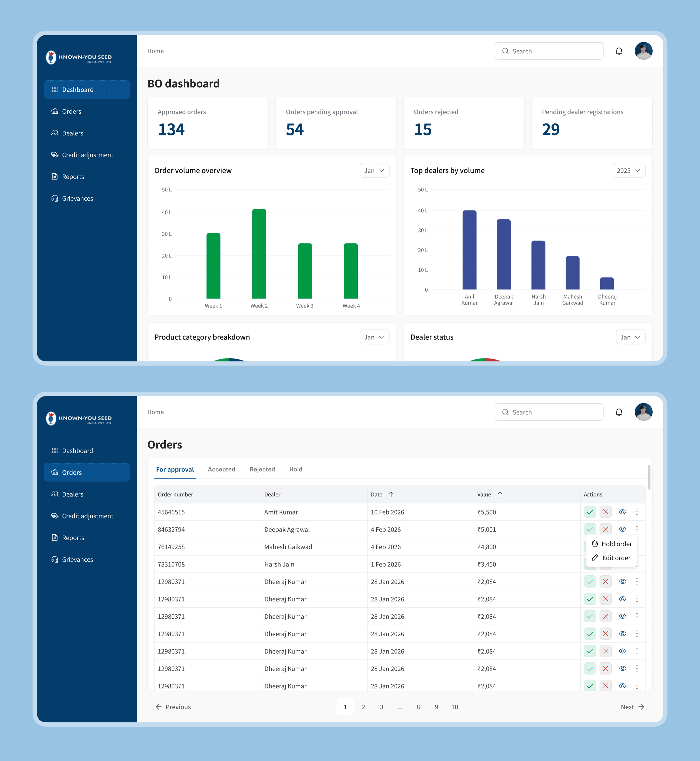
Task: Switch to Rejected orders tab
Action: coord(262,469)
